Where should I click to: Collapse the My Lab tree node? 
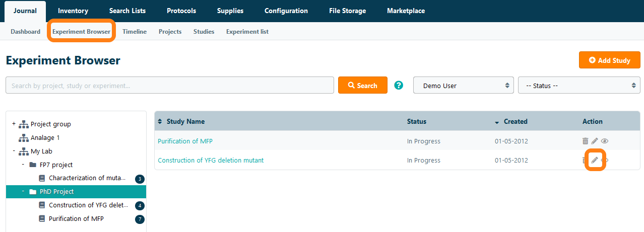tap(14, 151)
